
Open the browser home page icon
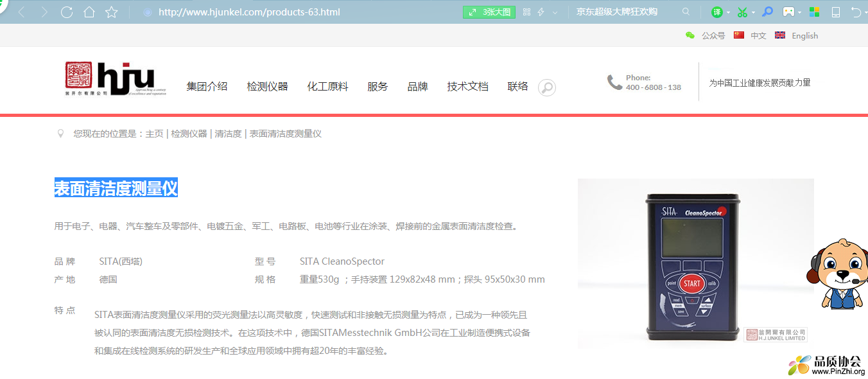pos(89,12)
